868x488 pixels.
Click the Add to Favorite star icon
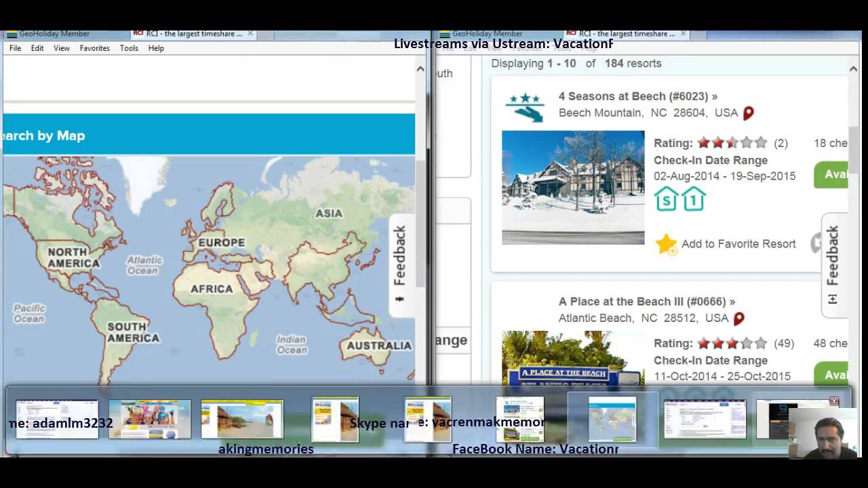click(x=666, y=244)
